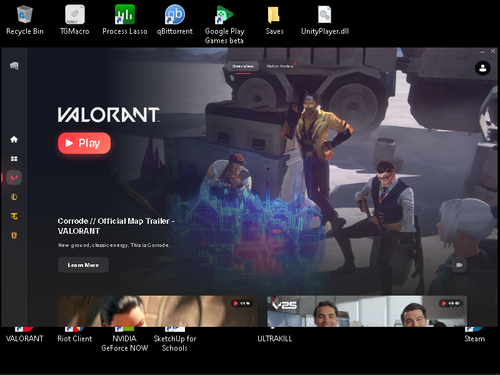
Task: Select the Steam desktop shortcut label
Action: pyautogui.click(x=475, y=338)
